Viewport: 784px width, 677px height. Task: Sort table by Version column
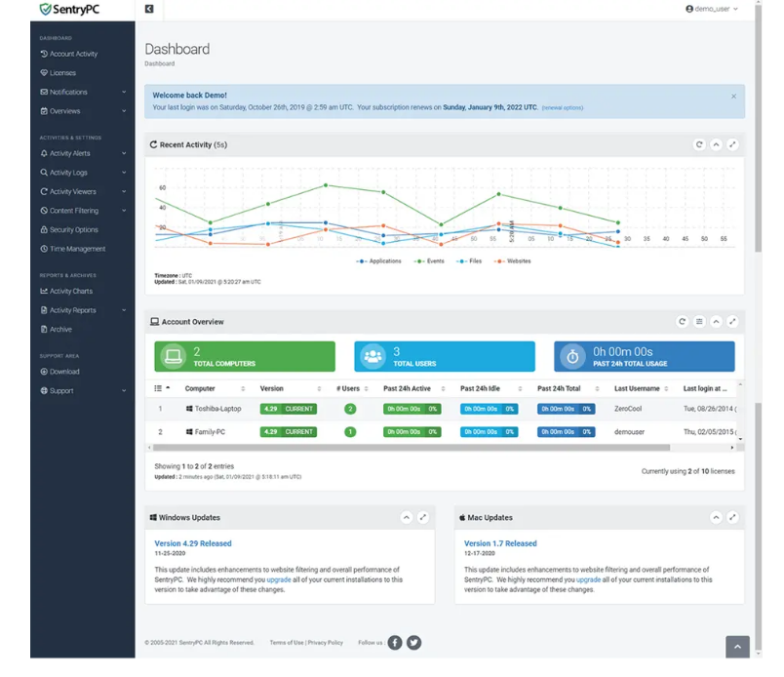click(290, 388)
